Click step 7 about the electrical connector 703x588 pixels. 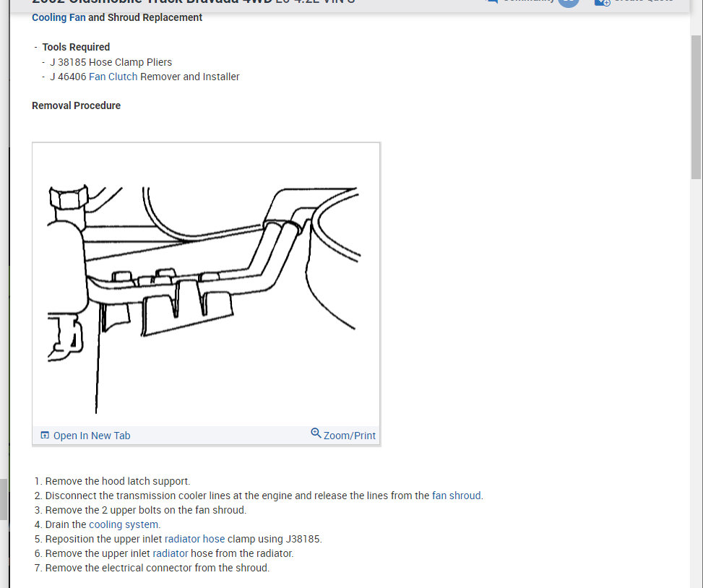pos(158,568)
